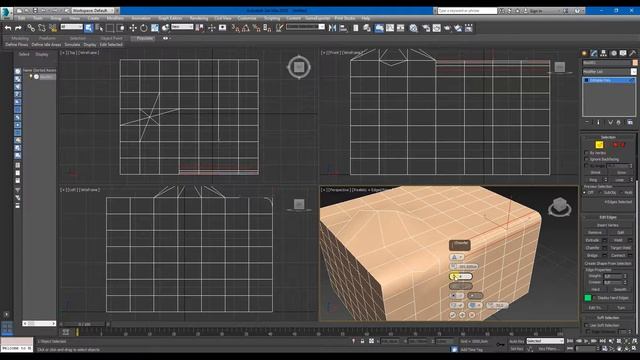Toggle the By Angle checkbox
The image size is (640, 360).
tap(587, 166)
